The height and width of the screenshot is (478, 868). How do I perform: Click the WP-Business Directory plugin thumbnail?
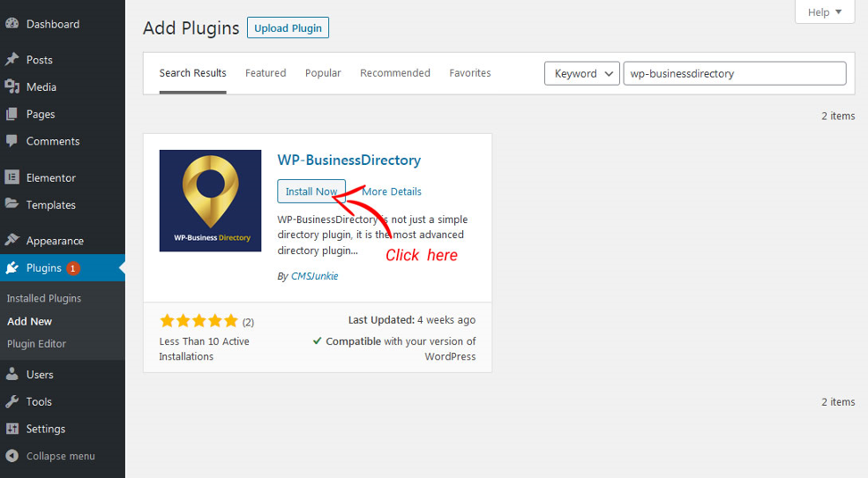point(211,201)
